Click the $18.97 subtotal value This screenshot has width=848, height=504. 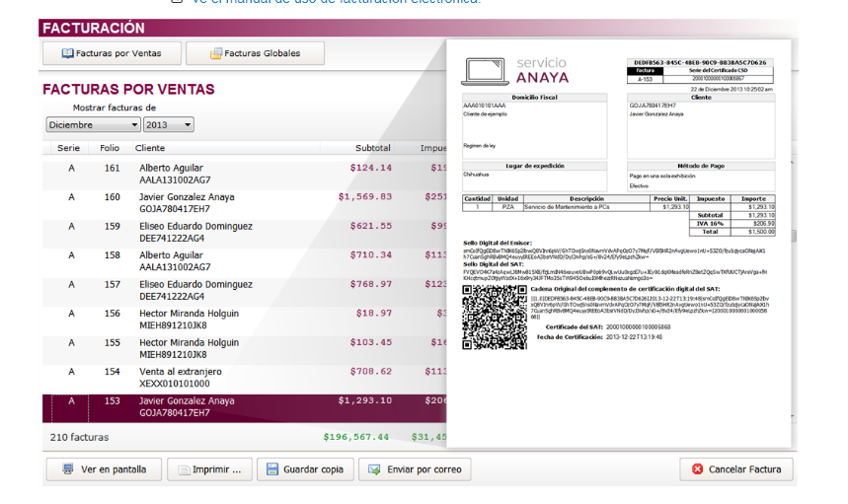(374, 314)
